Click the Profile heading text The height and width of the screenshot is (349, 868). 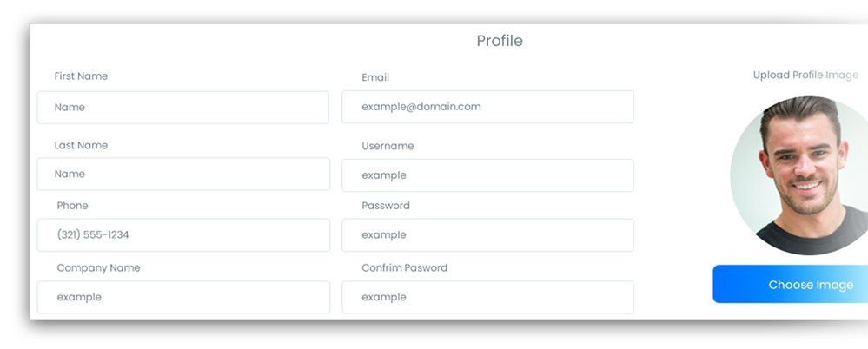(x=500, y=41)
